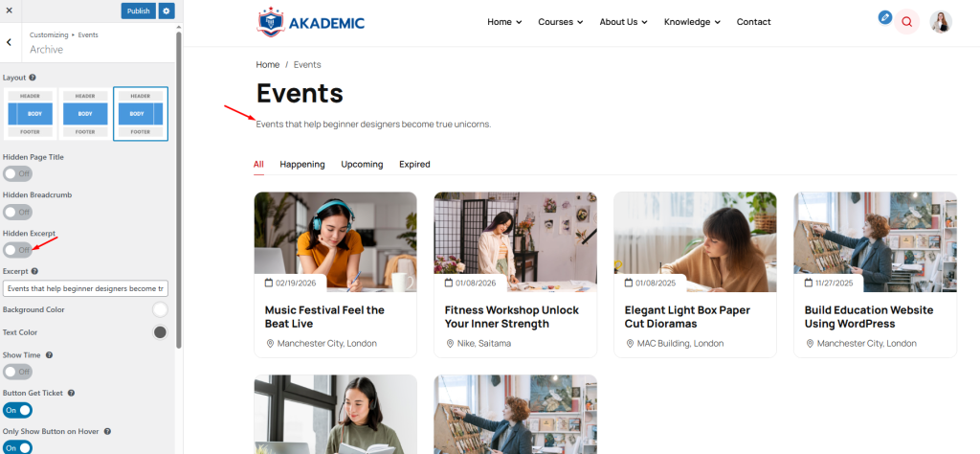The image size is (980, 454).
Task: Click the blue pencil edit shortcut icon
Action: tap(885, 17)
